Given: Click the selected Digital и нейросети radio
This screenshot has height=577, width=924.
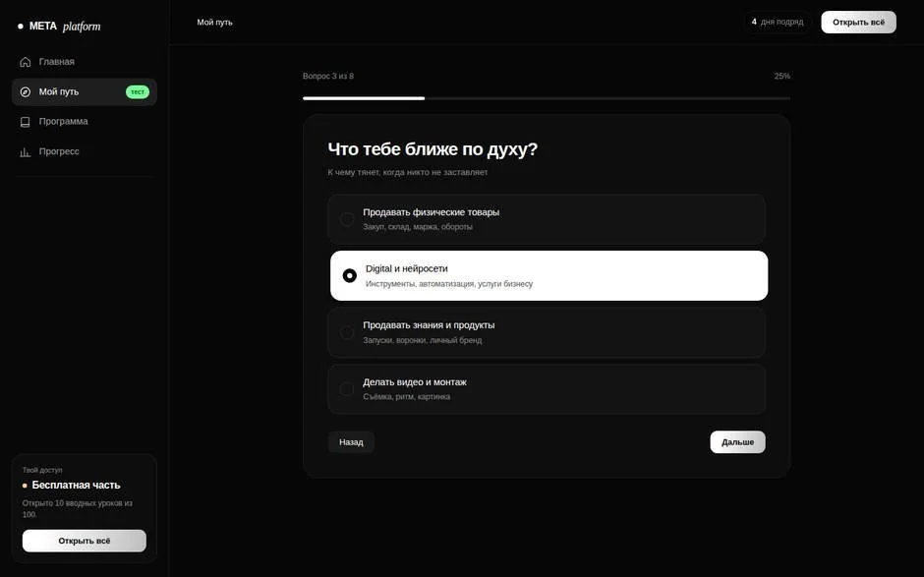Looking at the screenshot, I should (349, 276).
